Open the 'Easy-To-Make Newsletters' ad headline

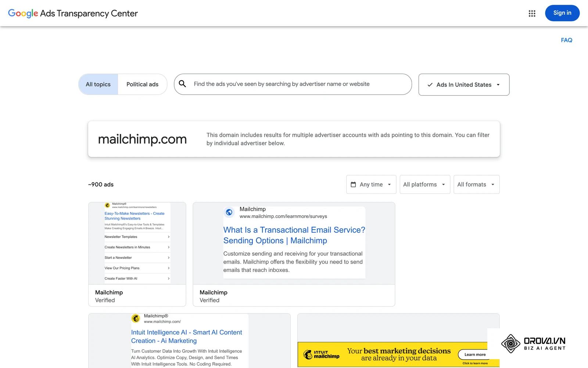tap(135, 216)
